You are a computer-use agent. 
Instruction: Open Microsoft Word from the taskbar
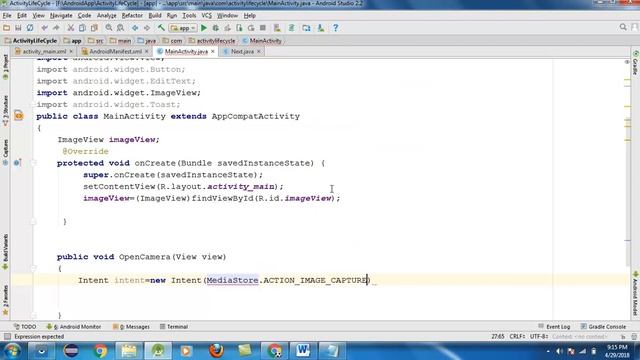[303, 351]
